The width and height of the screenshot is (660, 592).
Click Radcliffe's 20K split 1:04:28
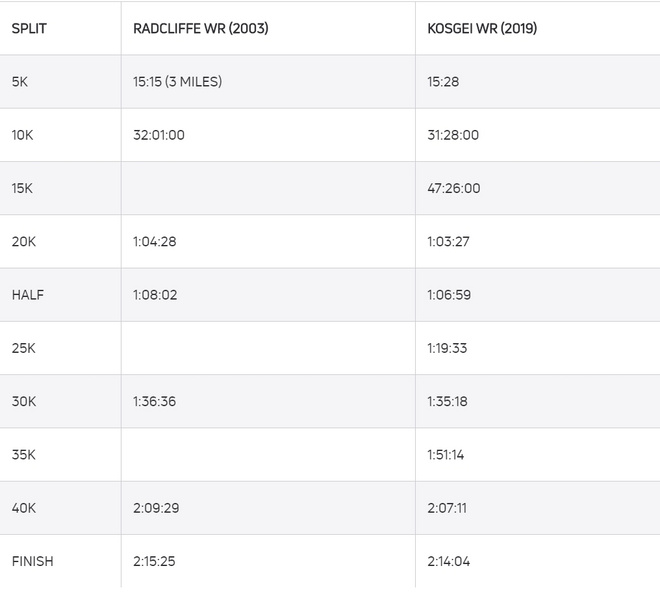(155, 242)
